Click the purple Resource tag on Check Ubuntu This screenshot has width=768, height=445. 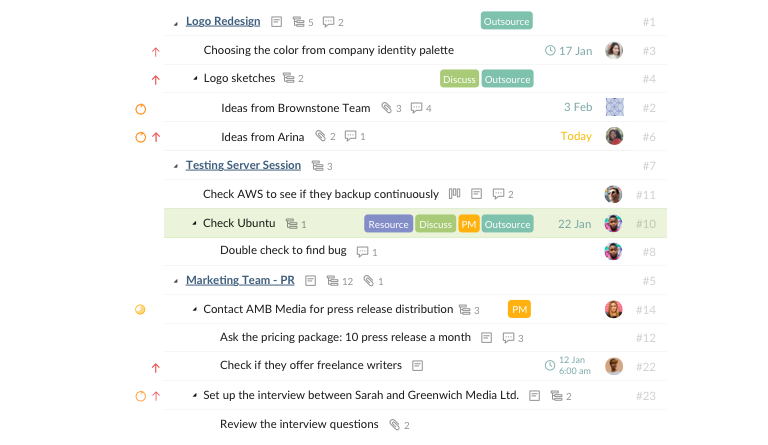pyautogui.click(x=388, y=224)
